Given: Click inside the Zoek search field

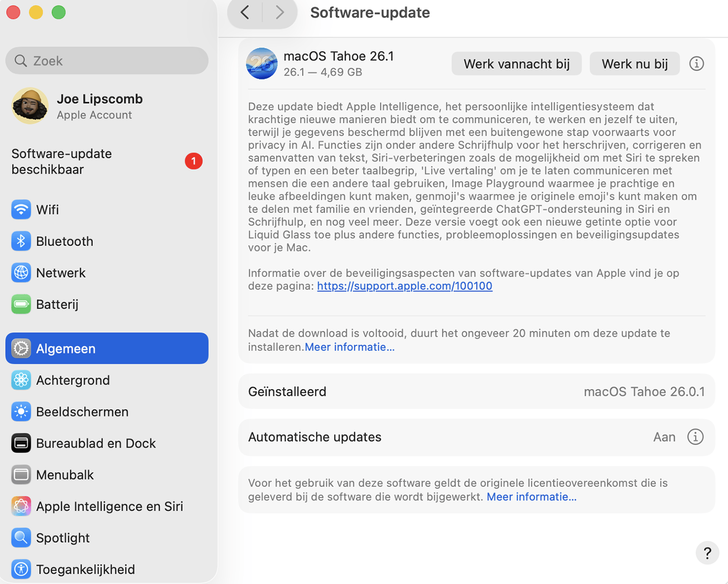Looking at the screenshot, I should point(106,60).
